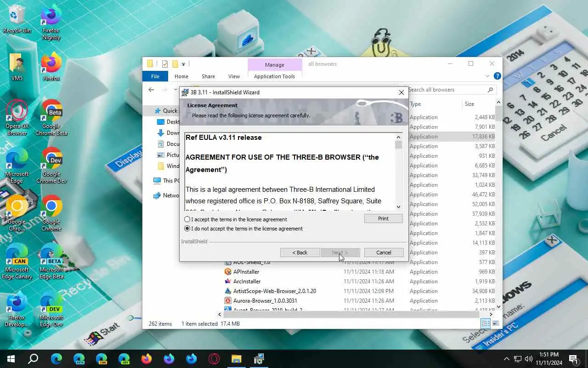This screenshot has height=368, width=588.
Task: Open the taskbar clock showing 1:51 PM
Action: click(548, 359)
